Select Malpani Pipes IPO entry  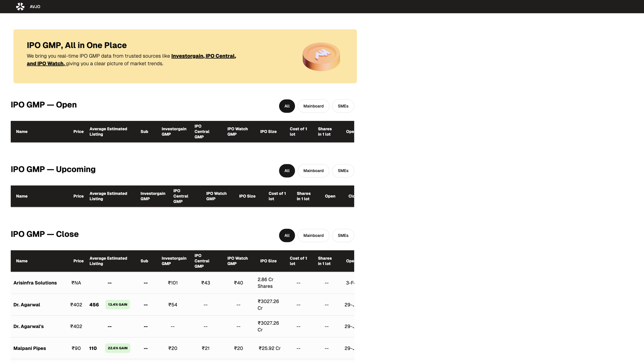tap(30, 348)
